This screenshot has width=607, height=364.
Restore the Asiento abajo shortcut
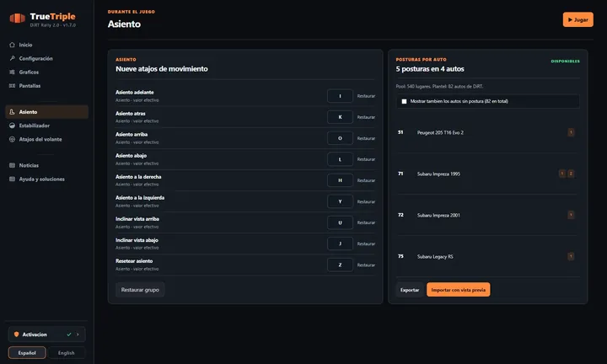366,159
